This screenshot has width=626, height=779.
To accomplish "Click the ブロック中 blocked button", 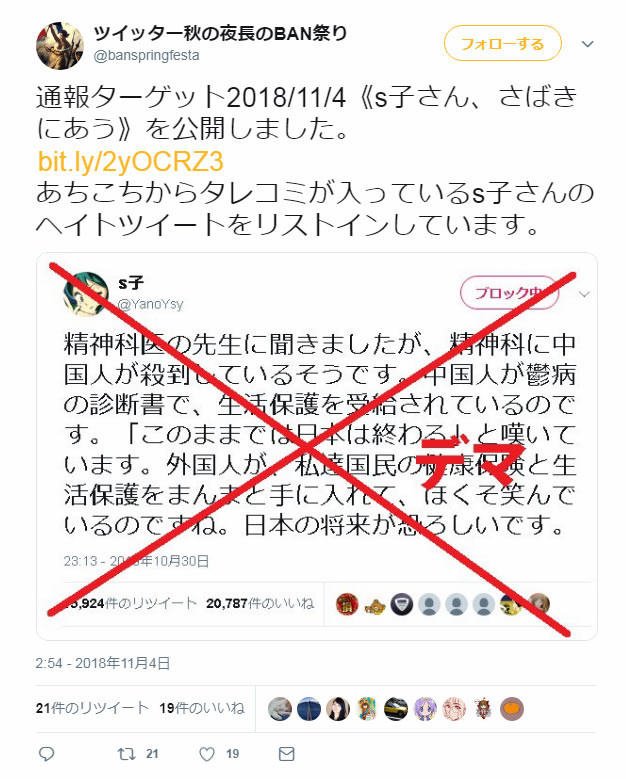I will pos(510,293).
